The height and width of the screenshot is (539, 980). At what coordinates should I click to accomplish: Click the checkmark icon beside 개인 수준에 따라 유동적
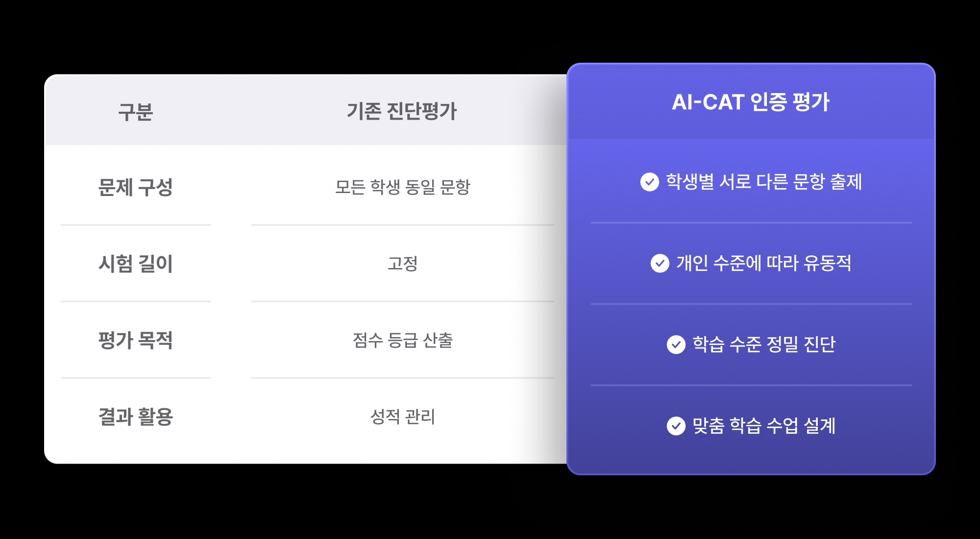pos(660,263)
